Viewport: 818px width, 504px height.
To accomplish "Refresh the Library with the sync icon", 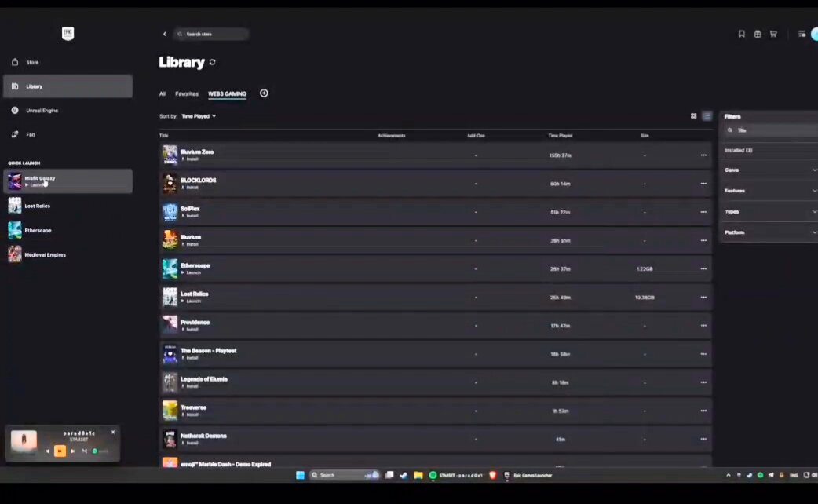I will coord(212,62).
